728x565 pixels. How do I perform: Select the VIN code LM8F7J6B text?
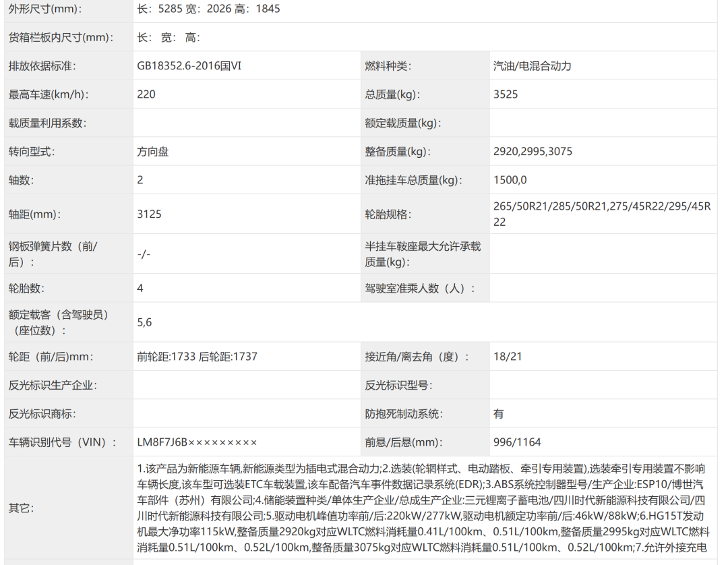pyautogui.click(x=162, y=442)
